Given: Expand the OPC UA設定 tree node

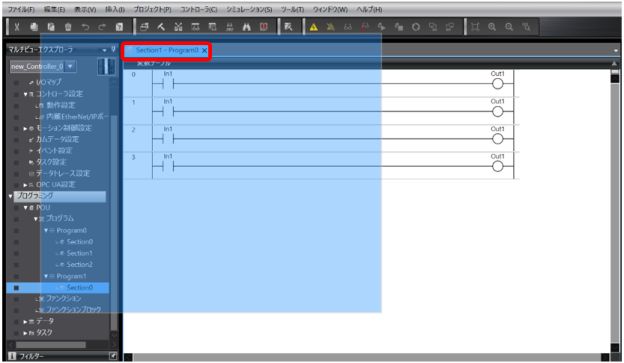Looking at the screenshot, I should click(x=25, y=185).
